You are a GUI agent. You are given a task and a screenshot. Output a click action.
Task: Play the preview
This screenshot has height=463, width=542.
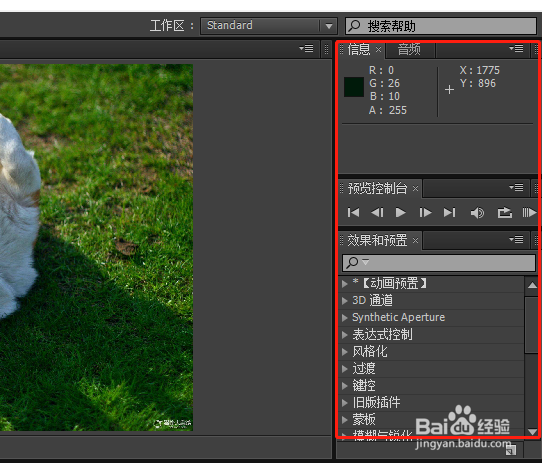pyautogui.click(x=401, y=212)
